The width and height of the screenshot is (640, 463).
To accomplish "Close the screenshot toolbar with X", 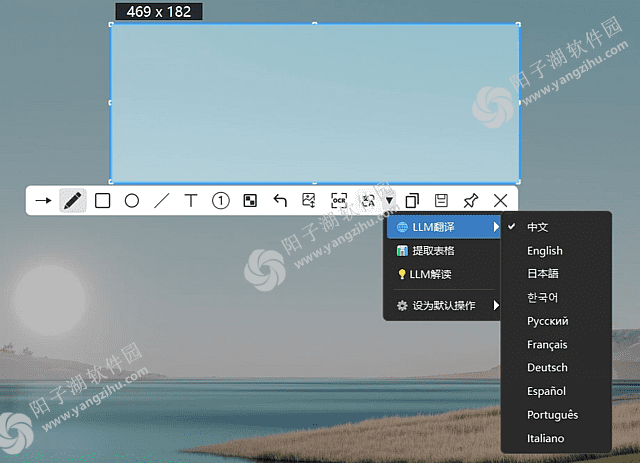I will click(x=500, y=200).
